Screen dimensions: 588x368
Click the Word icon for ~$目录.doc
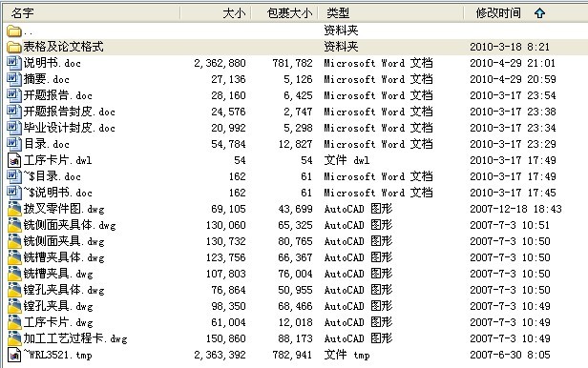[14, 176]
